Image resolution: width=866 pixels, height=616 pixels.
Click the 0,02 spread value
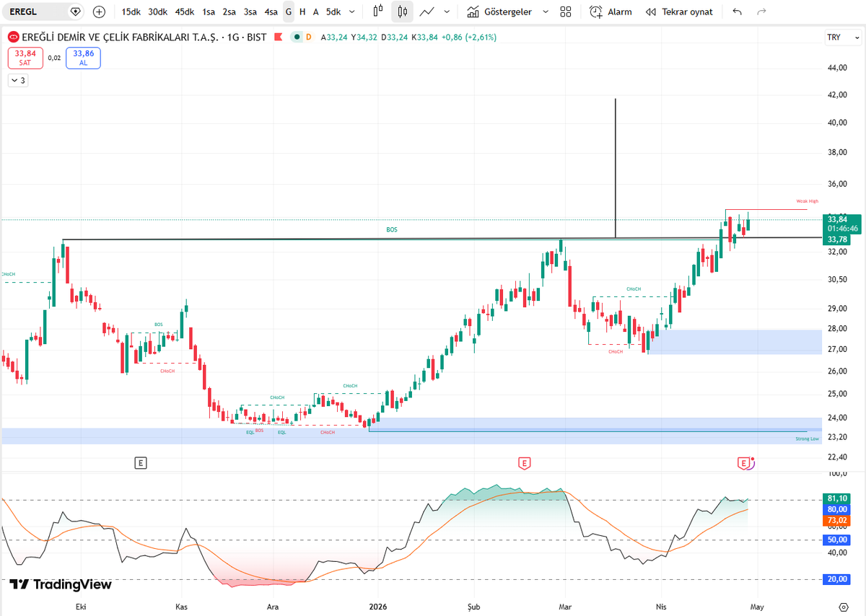[54, 58]
